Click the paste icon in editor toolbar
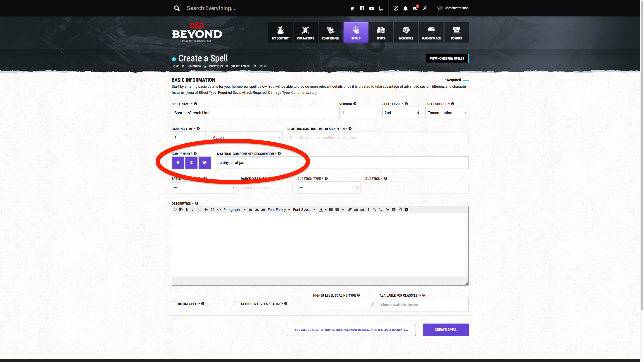Viewport: 644px width, 362px height. click(181, 209)
